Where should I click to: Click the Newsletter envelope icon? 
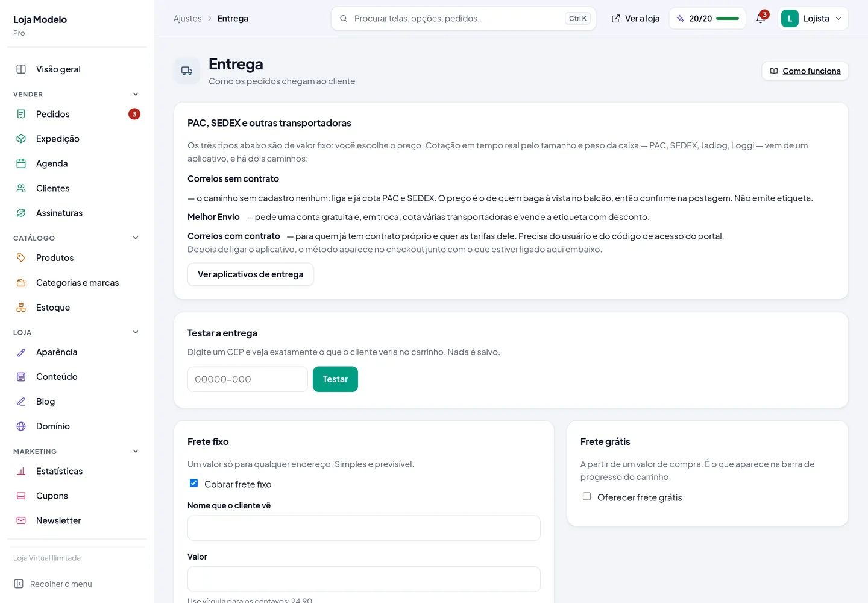point(21,520)
